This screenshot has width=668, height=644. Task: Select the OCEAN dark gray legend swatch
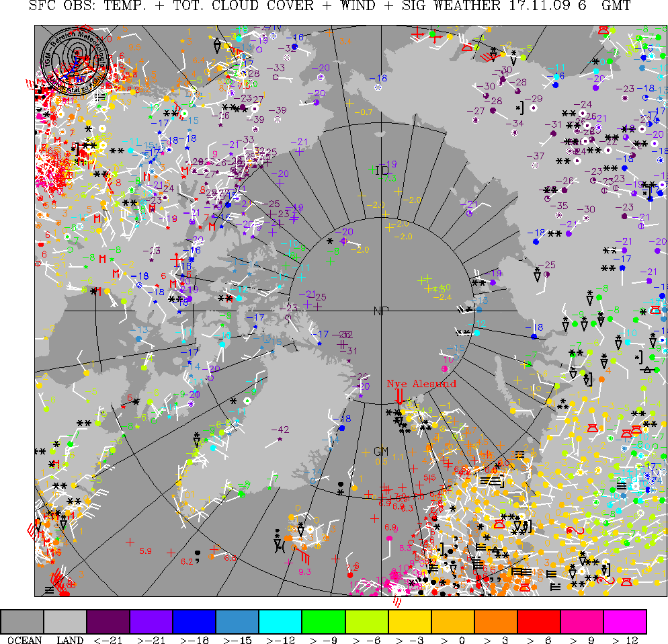[x=22, y=622]
